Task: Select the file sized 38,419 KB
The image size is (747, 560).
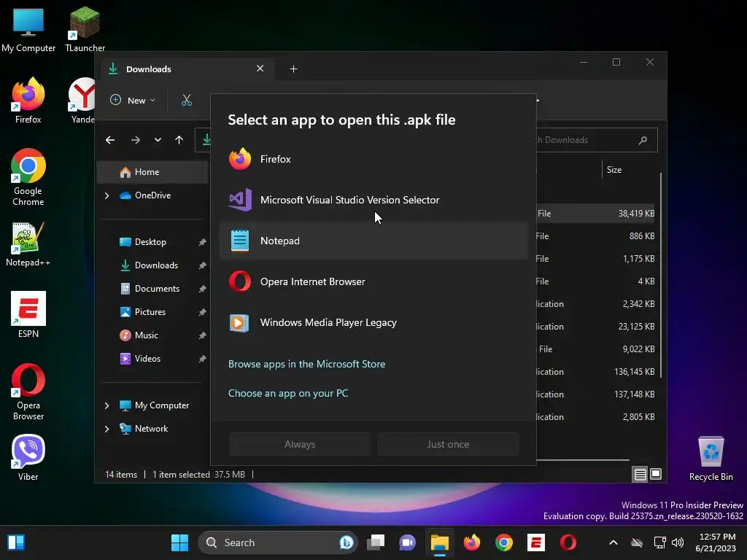Action: click(x=596, y=214)
